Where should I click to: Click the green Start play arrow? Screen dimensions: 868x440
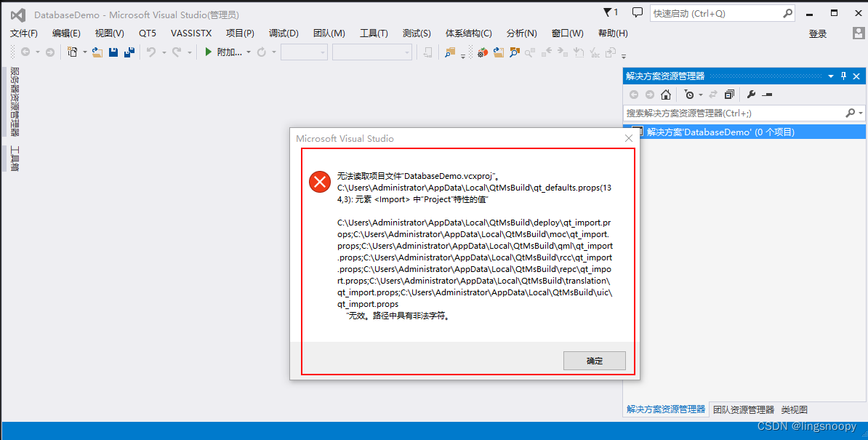[208, 52]
